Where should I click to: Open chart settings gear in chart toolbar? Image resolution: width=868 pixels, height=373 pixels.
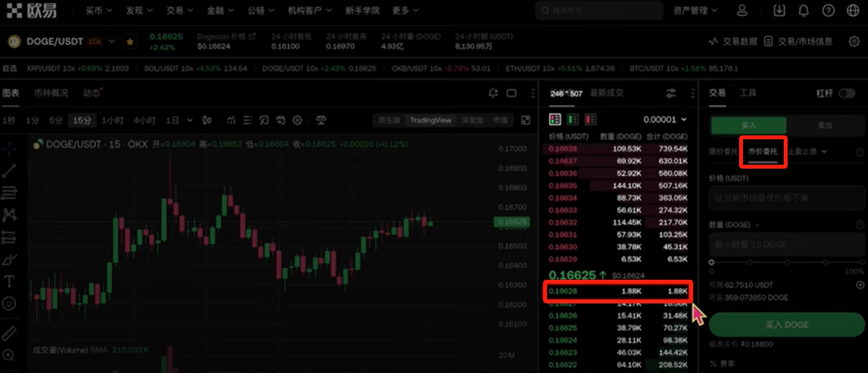[x=297, y=120]
